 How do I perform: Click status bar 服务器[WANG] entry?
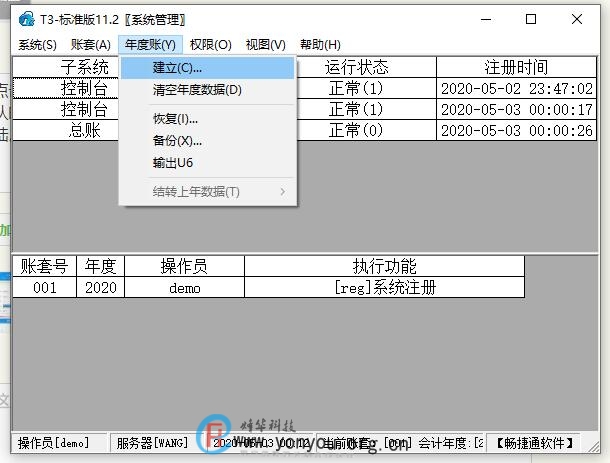157,442
